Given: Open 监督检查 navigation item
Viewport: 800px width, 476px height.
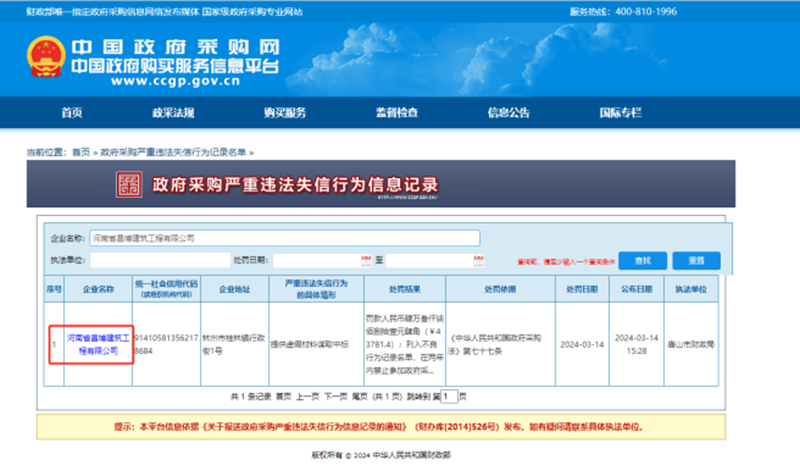Looking at the screenshot, I should tap(397, 113).
